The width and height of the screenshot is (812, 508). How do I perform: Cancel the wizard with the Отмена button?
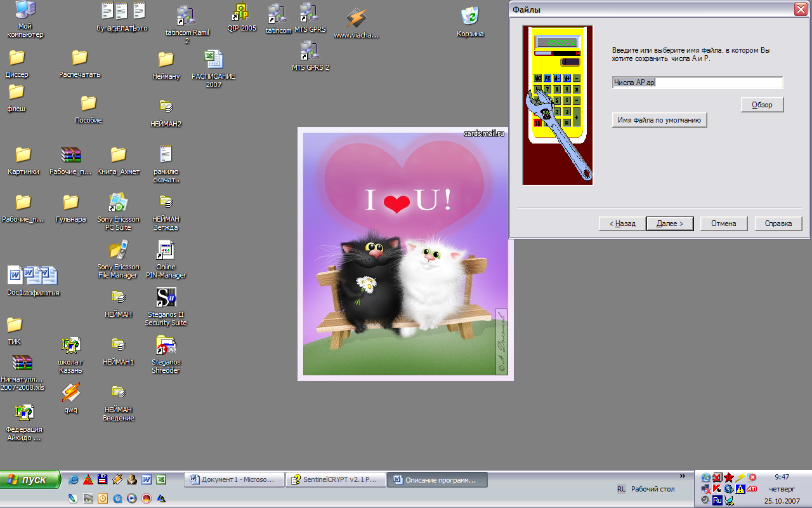point(724,224)
